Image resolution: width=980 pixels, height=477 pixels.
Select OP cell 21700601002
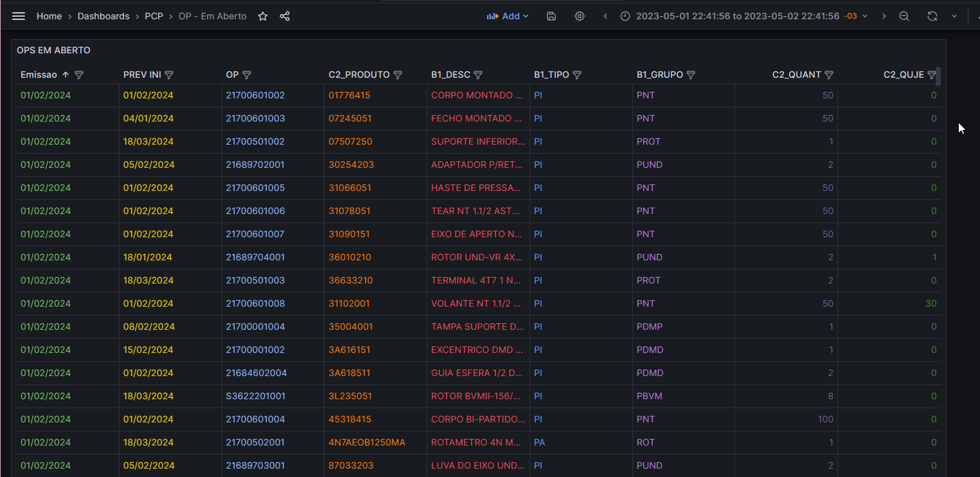(255, 95)
